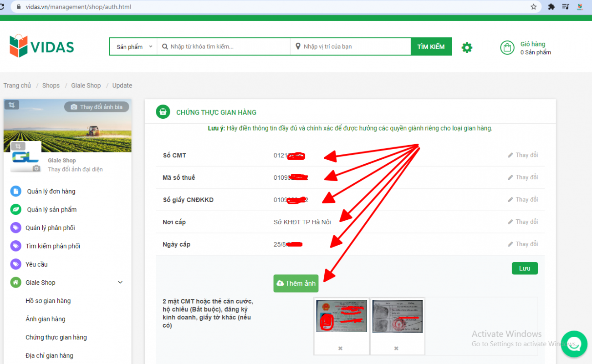Open the settings gear icon

[467, 47]
